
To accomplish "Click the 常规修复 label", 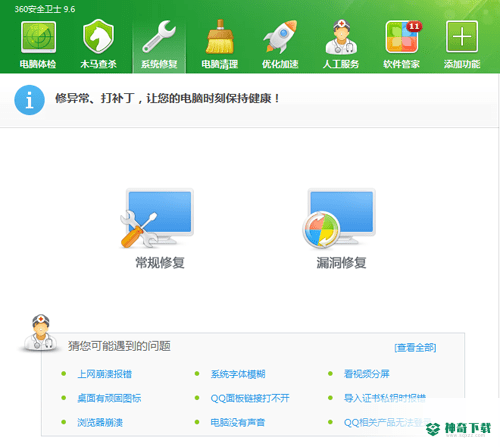I will click(x=160, y=263).
